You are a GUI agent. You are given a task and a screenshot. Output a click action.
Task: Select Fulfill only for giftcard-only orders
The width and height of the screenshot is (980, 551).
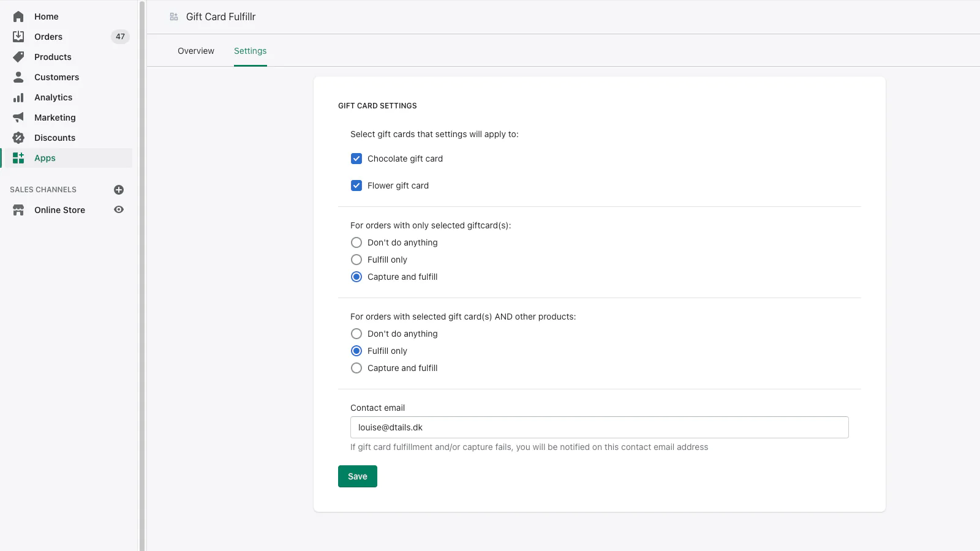click(x=356, y=260)
